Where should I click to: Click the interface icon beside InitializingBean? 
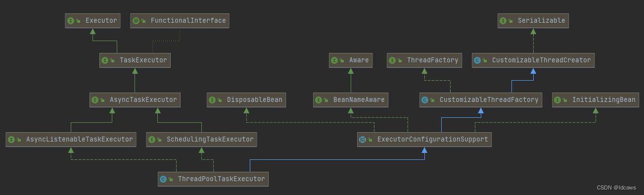(x=557, y=100)
